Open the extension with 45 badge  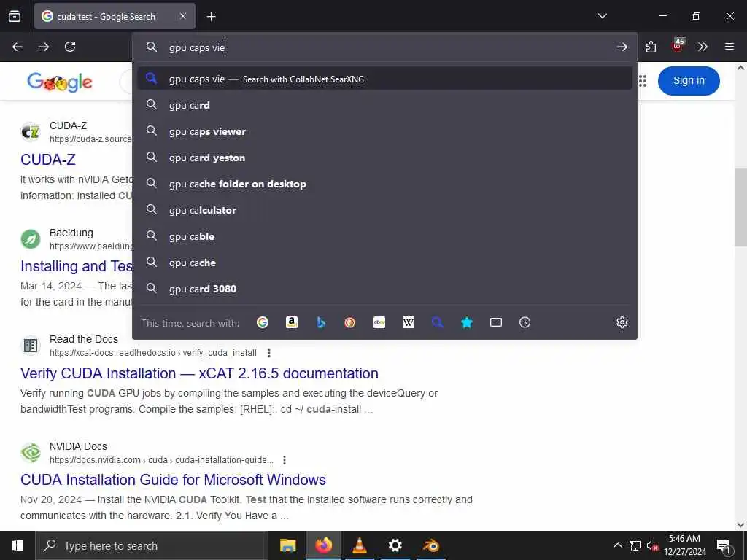pyautogui.click(x=678, y=46)
